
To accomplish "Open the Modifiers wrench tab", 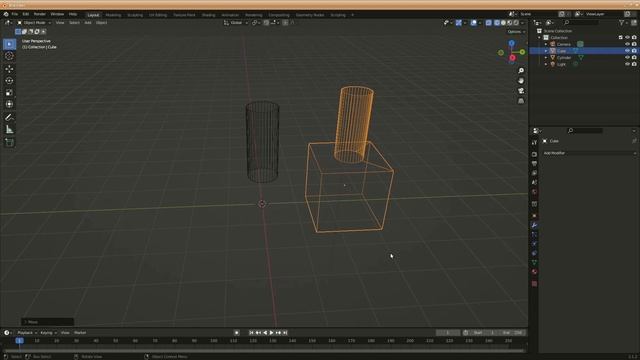I will click(x=534, y=225).
